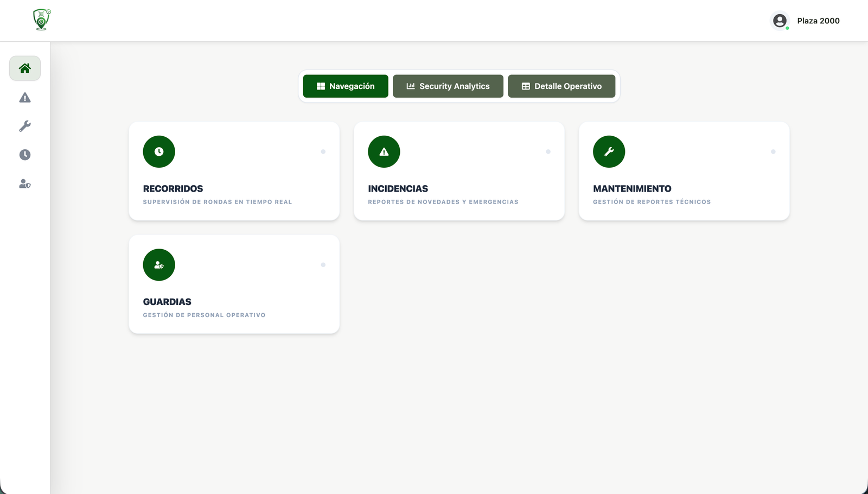Click 'Gestión de personal operativo' text
The image size is (868, 494).
[204, 315]
